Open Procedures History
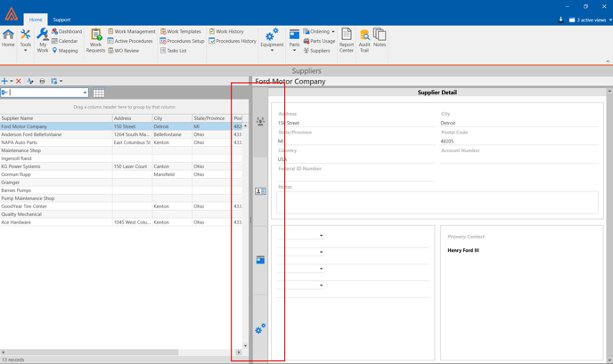Image resolution: width=613 pixels, height=364 pixels. click(x=233, y=41)
